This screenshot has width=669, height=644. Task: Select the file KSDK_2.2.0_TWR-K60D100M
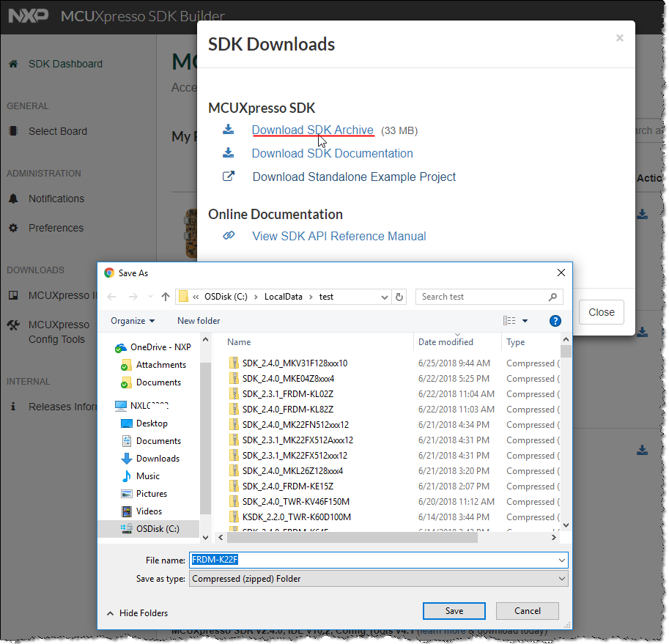[x=297, y=517]
